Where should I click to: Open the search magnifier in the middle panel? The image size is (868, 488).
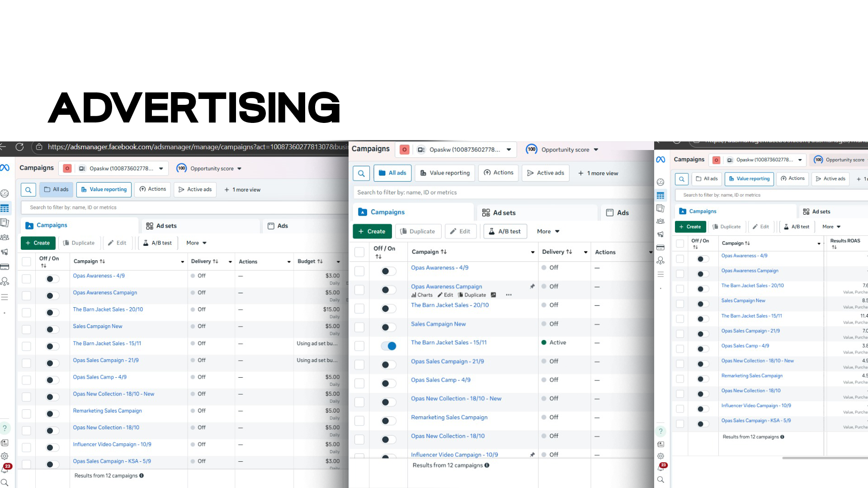pos(361,173)
